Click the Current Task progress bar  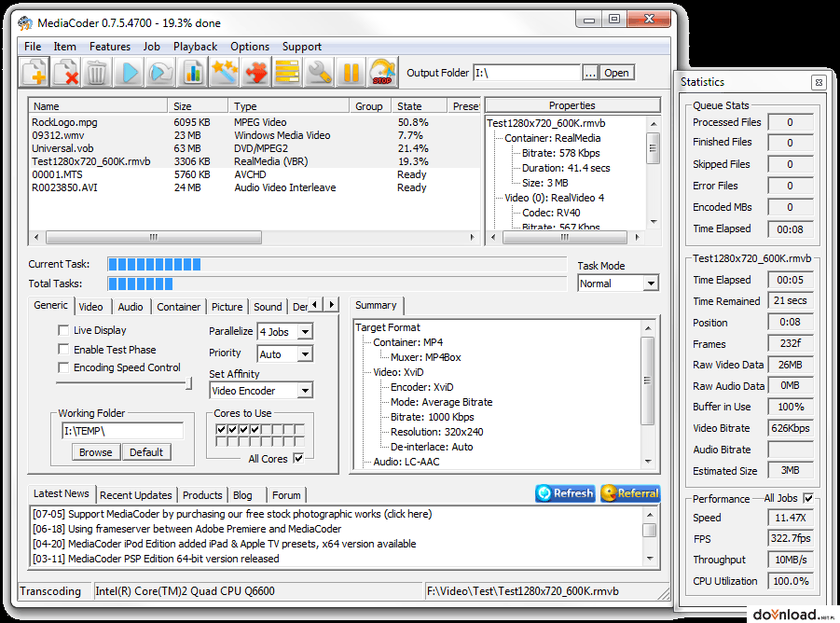tap(337, 264)
